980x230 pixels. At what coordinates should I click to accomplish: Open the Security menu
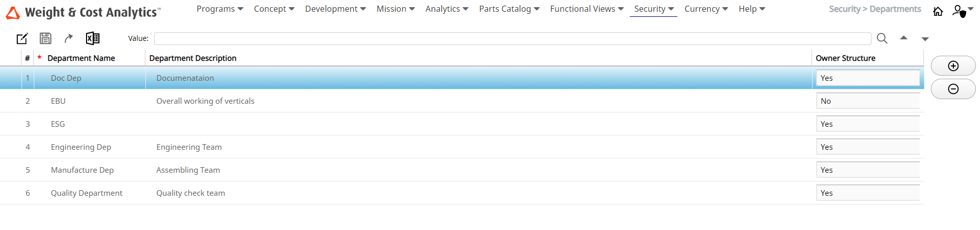pos(653,9)
